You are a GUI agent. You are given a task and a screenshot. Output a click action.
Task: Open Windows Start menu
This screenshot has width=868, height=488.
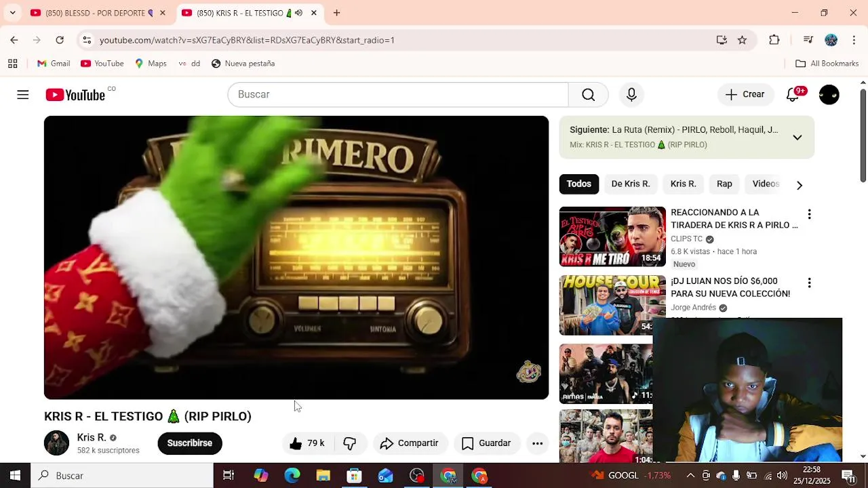15,476
